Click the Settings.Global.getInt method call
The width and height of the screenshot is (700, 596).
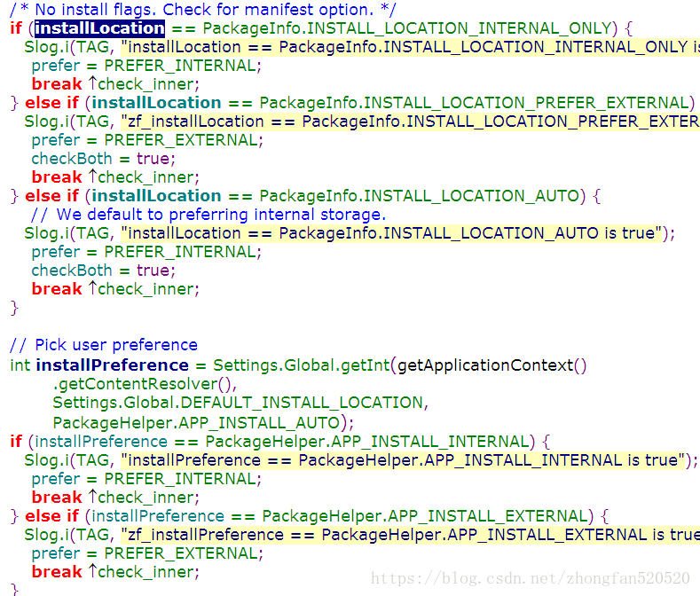tap(302, 365)
